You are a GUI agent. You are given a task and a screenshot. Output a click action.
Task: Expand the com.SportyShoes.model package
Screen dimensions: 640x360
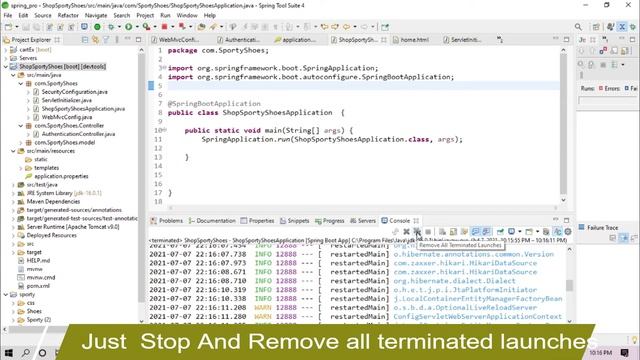[x=20, y=142]
